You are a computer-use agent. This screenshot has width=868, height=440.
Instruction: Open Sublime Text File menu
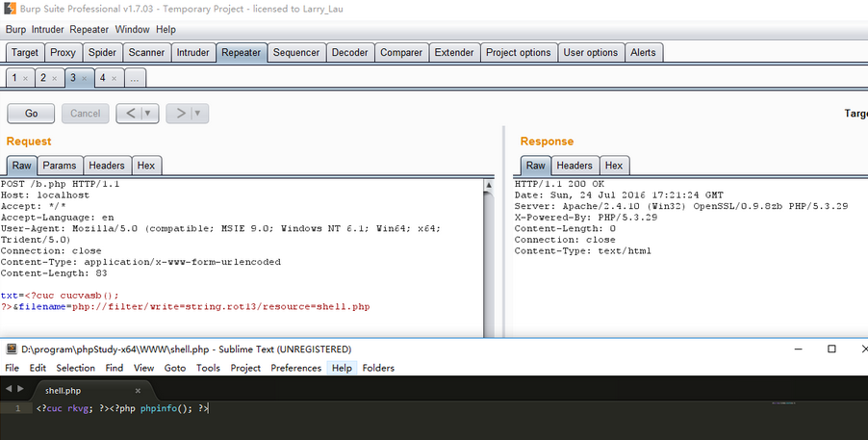pyautogui.click(x=13, y=368)
